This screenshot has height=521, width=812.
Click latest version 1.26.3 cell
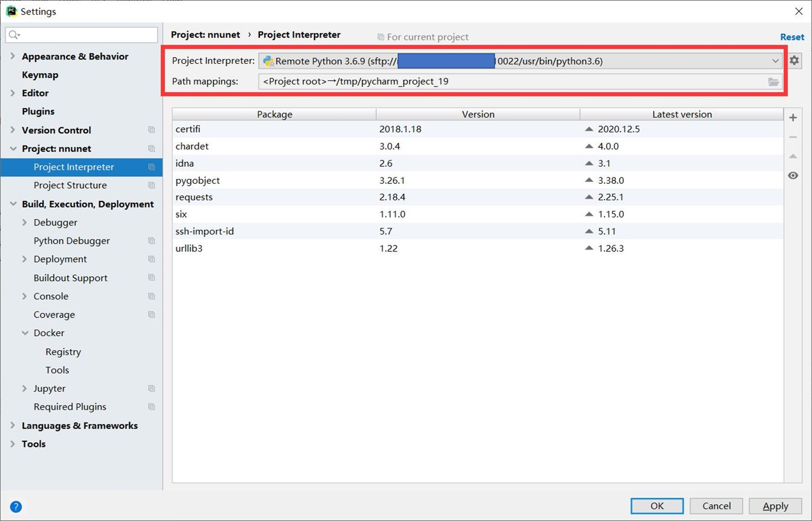click(x=611, y=248)
